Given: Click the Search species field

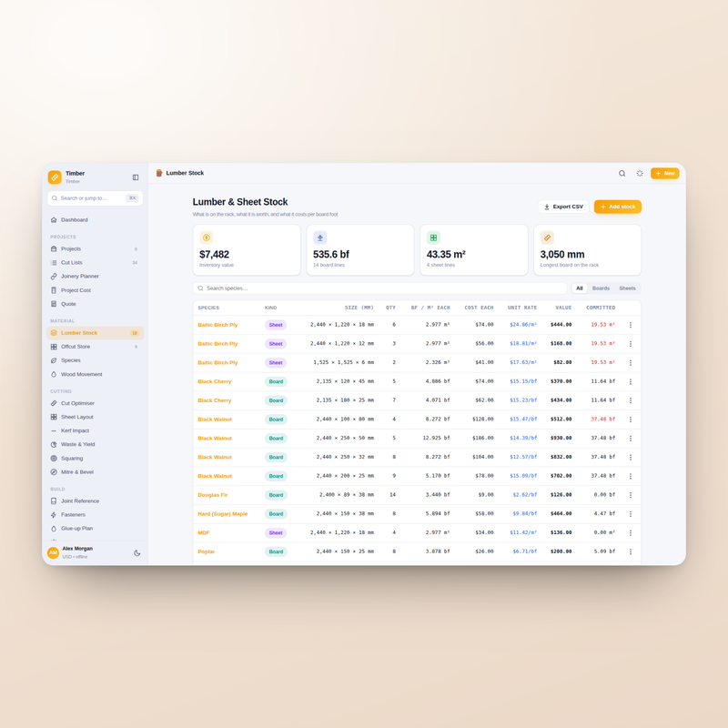Looking at the screenshot, I should point(379,288).
